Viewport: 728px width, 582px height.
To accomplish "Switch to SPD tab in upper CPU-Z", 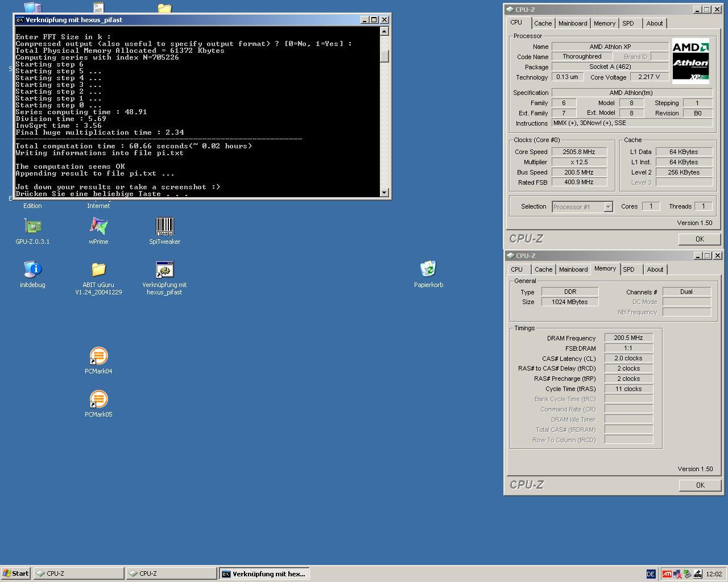I will coord(628,23).
